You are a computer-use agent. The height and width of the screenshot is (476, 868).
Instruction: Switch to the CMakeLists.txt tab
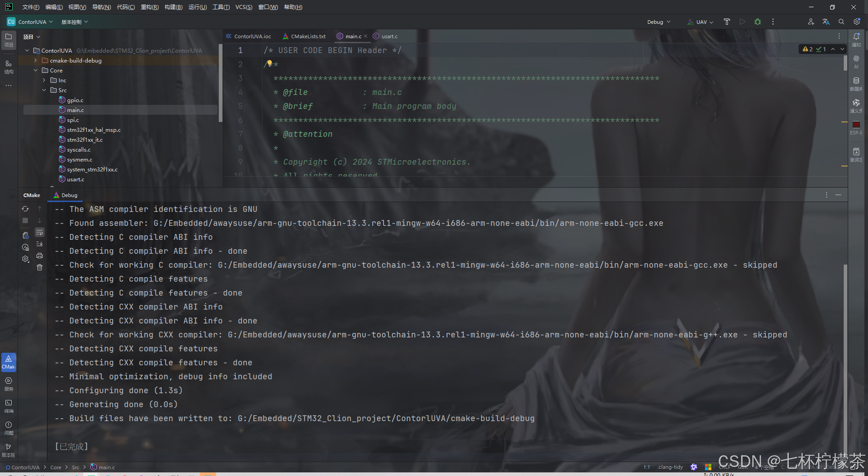tap(308, 36)
